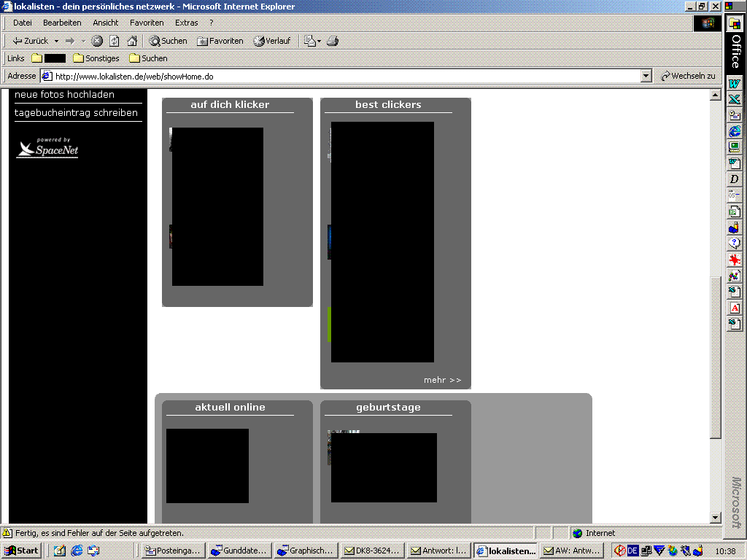Click the HP document icon in Office bar
Viewport: 747px width, 560px height.
point(734,211)
